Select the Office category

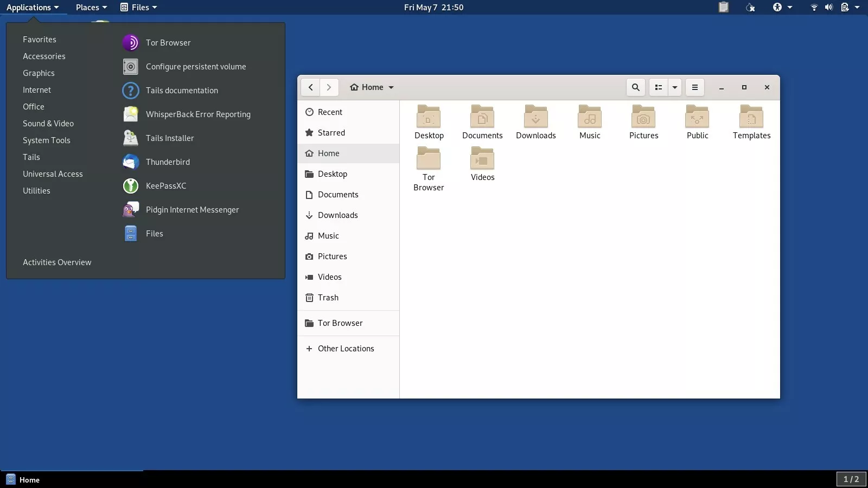click(34, 107)
